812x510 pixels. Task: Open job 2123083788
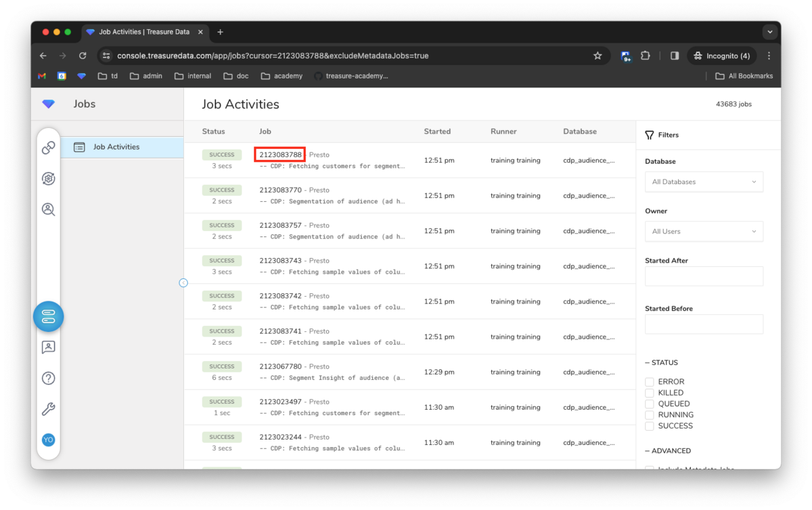[x=280, y=154]
